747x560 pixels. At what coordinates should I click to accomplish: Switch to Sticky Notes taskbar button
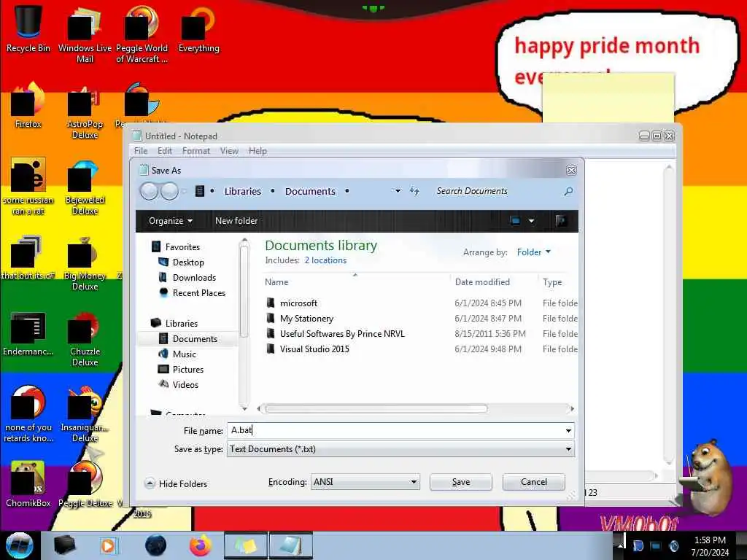tap(246, 545)
